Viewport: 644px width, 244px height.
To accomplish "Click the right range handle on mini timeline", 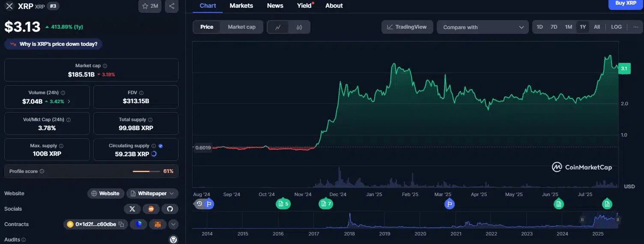I will point(617,220).
